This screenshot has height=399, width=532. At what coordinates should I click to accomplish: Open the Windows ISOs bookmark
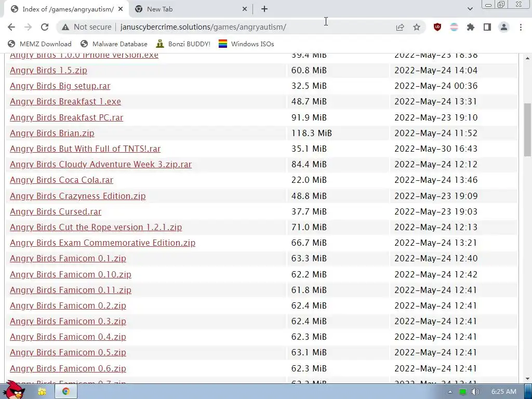(246, 44)
